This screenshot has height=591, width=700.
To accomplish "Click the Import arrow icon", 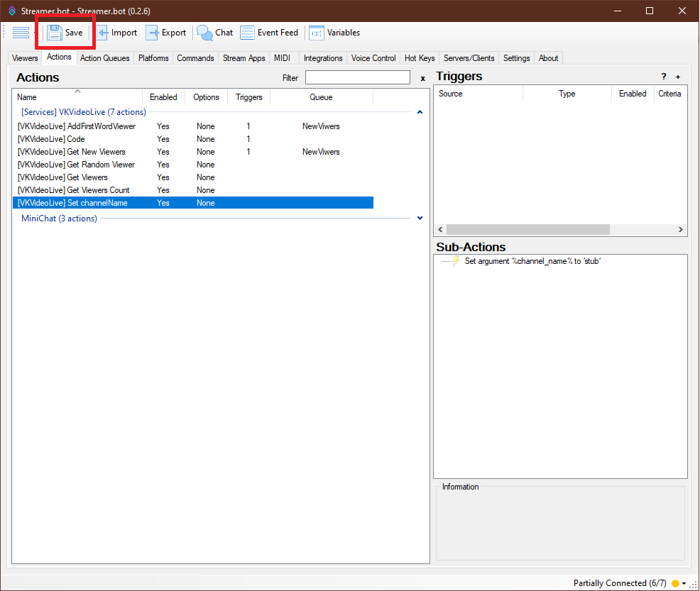I will (103, 33).
